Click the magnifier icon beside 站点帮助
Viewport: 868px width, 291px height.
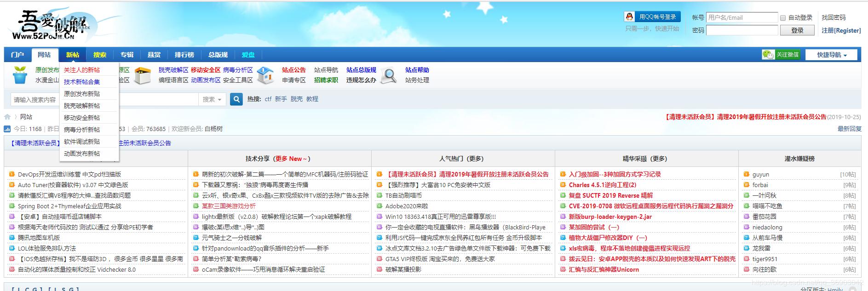coord(389,75)
